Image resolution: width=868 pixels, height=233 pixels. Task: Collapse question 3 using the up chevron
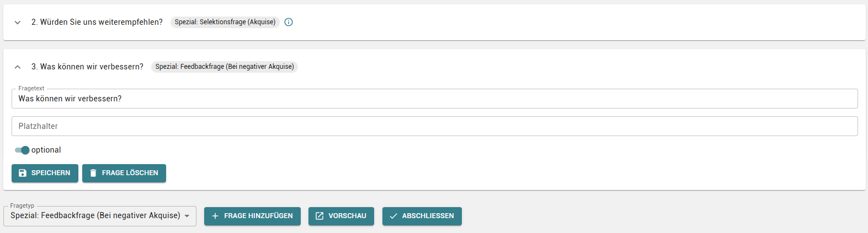[18, 67]
